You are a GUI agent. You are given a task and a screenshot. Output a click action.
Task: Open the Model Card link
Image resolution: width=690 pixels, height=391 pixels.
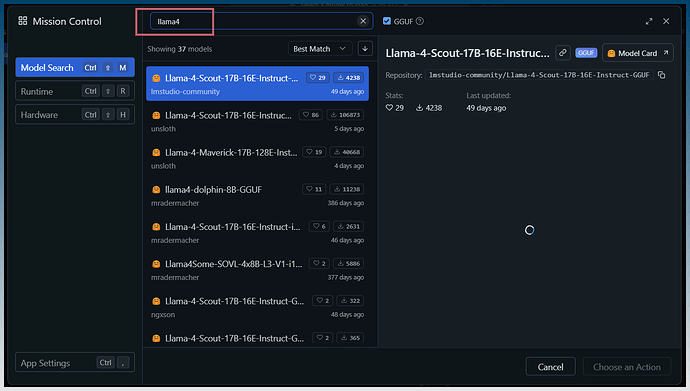pyautogui.click(x=638, y=53)
